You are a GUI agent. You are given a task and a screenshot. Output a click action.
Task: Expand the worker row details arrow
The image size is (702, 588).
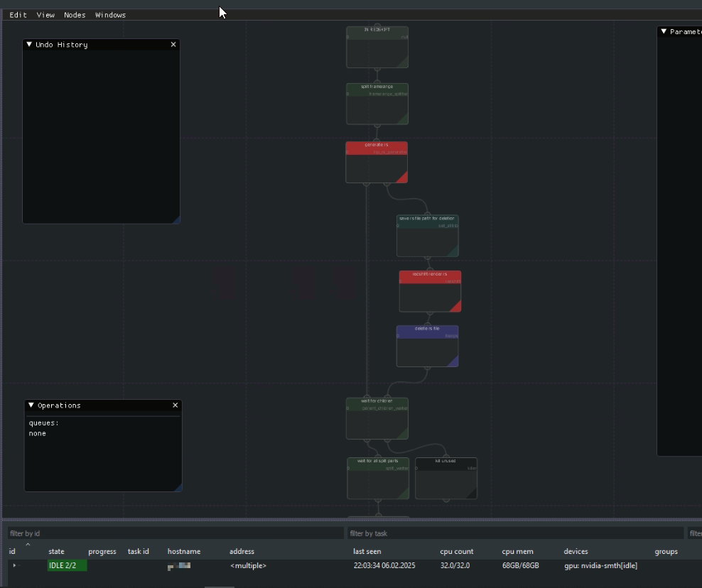13,566
